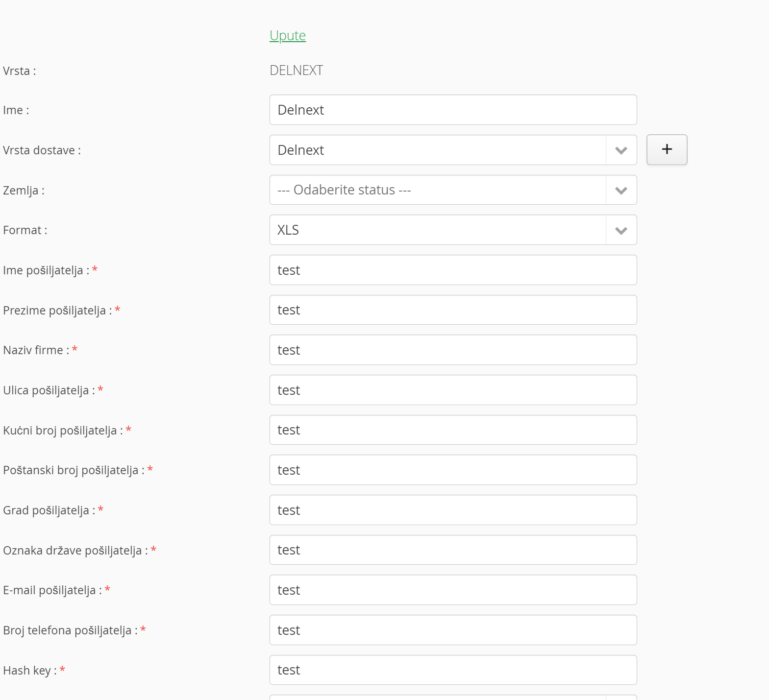769x700 pixels.
Task: Select the Kućni broj pošiljatelja field
Action: point(453,430)
